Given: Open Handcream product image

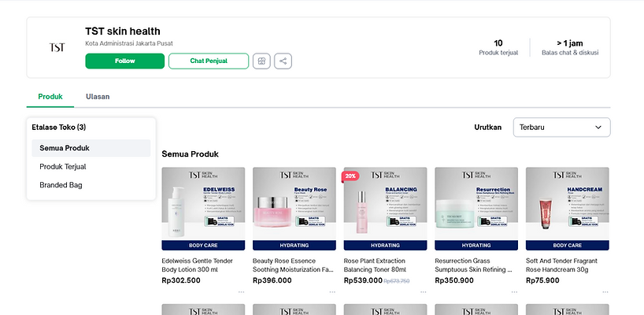Looking at the screenshot, I should coord(568,209).
